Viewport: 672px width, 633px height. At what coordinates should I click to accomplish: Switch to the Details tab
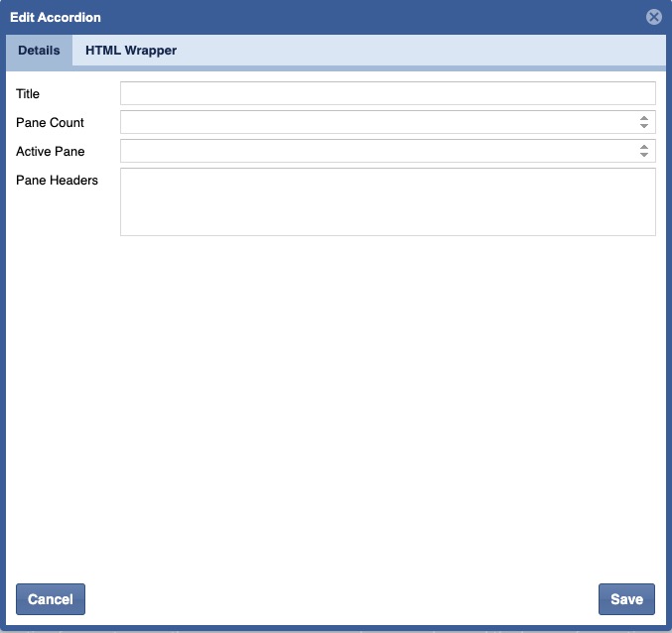(x=39, y=51)
